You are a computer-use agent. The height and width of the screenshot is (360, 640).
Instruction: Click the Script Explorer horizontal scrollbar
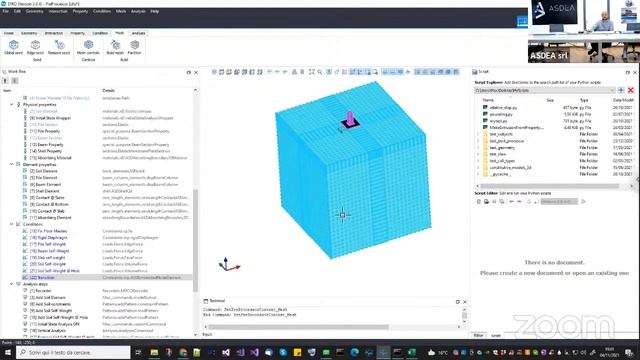coord(549,186)
